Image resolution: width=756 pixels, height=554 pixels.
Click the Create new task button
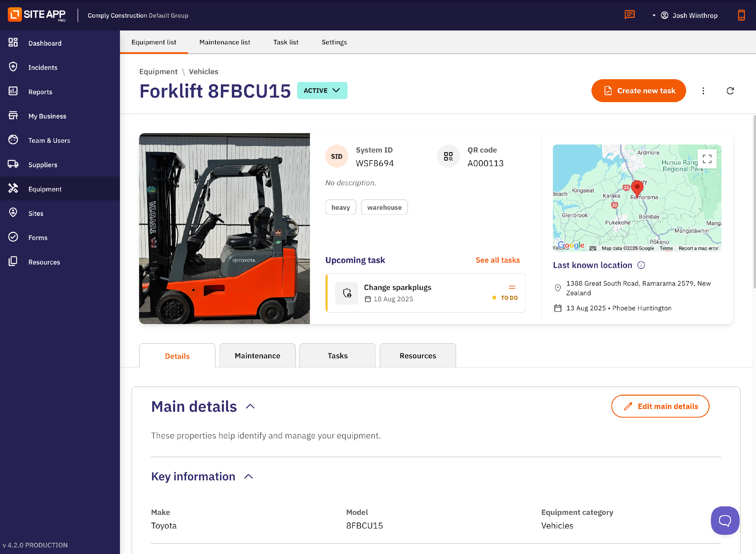tap(639, 91)
